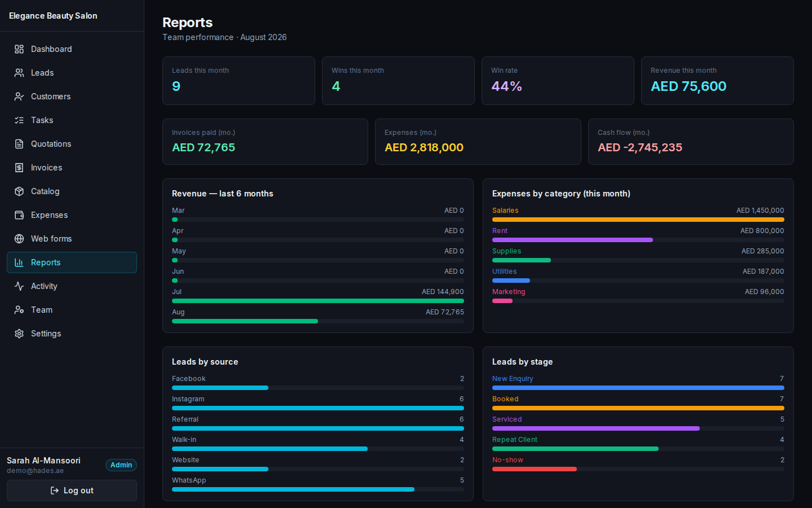The image size is (812, 508).
Task: Select the Web forms globe icon
Action: click(19, 239)
